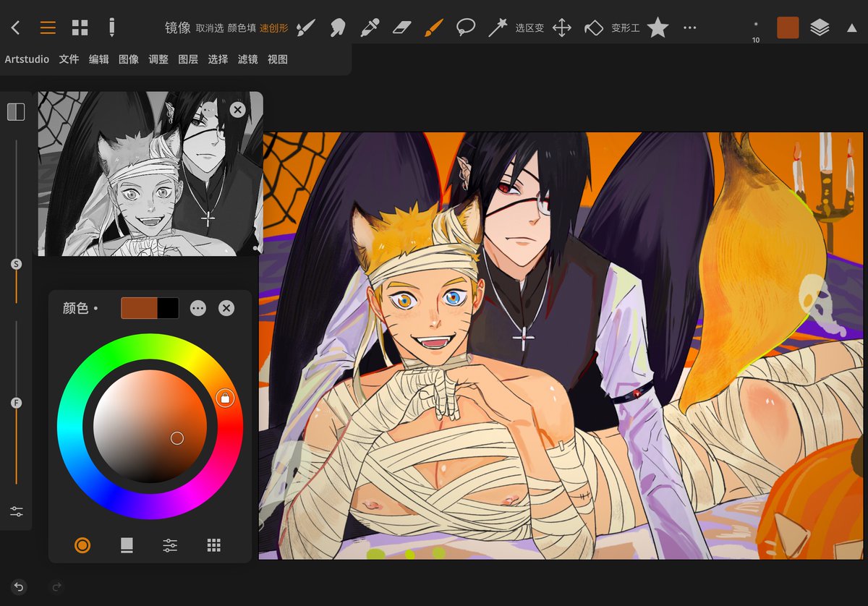868x606 pixels.
Task: Open the hamburger menu icon
Action: 48,28
